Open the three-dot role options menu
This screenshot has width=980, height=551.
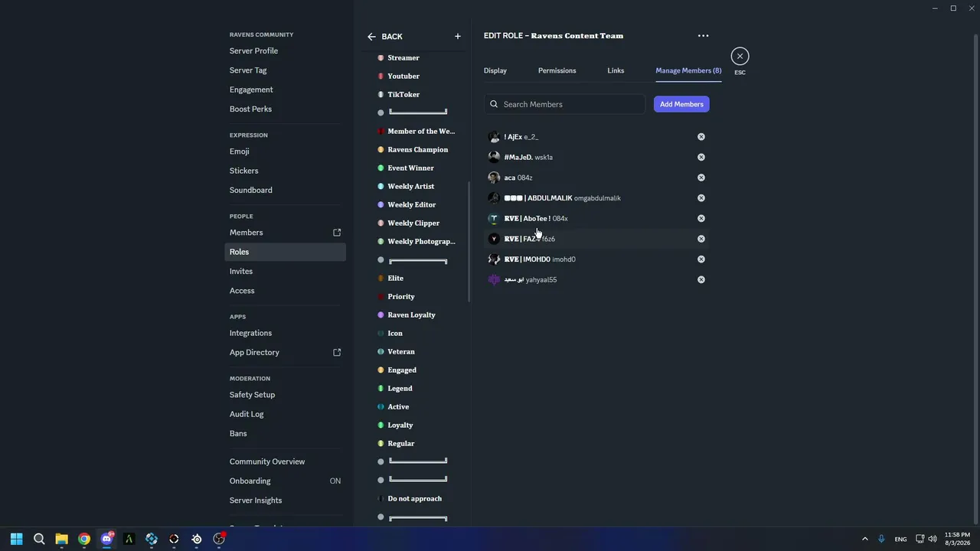(703, 36)
